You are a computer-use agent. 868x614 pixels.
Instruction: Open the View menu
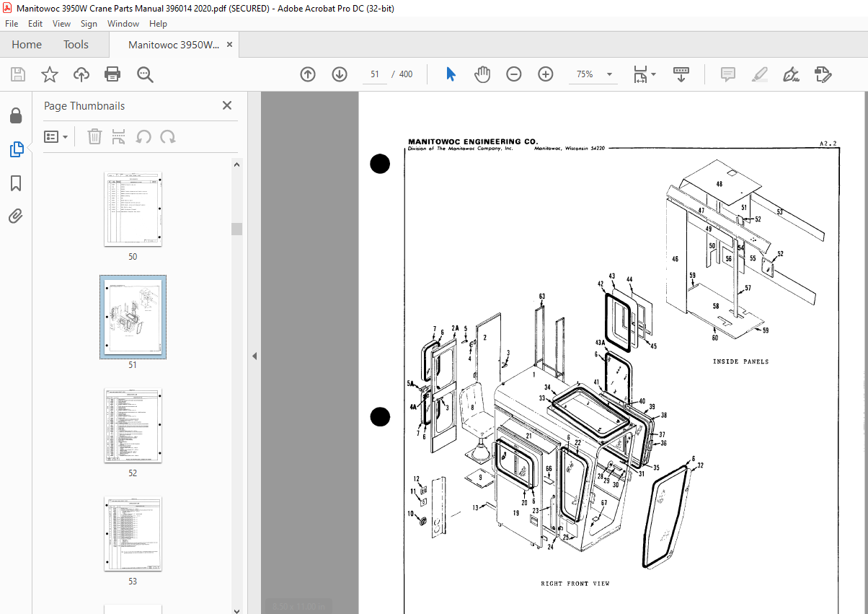tap(62, 24)
